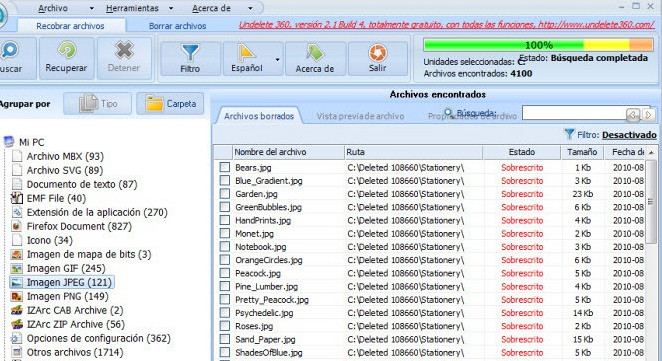
Task: Check the GreenBubbles.jpg checkbox
Action: [225, 207]
